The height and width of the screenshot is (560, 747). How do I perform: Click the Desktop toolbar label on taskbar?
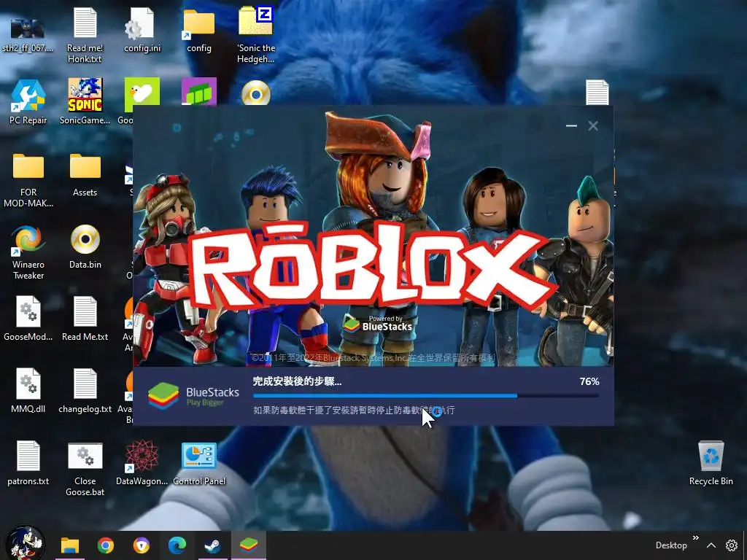click(x=671, y=545)
